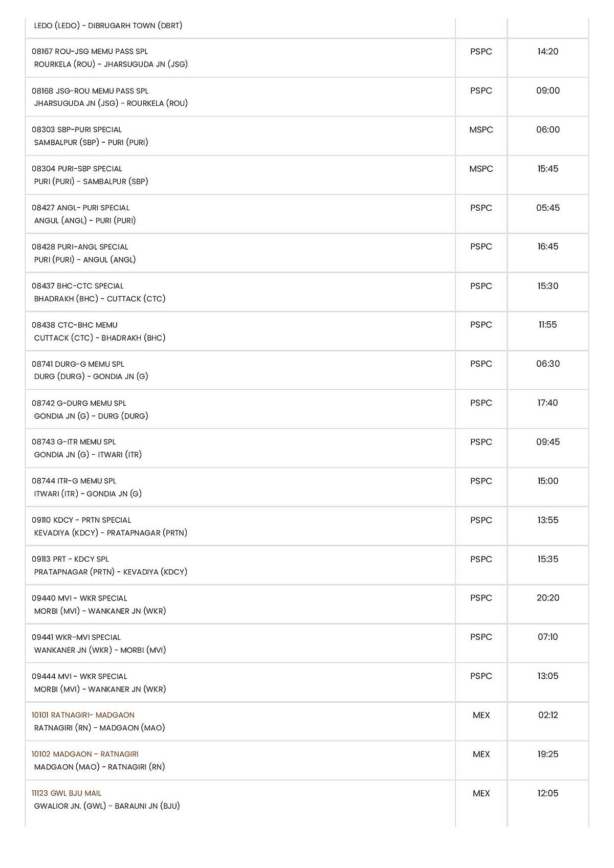Open the 10102 MADGAON - RATNAGIRI train link
Image resolution: width=614 pixels, height=868 pixels.
85,754
